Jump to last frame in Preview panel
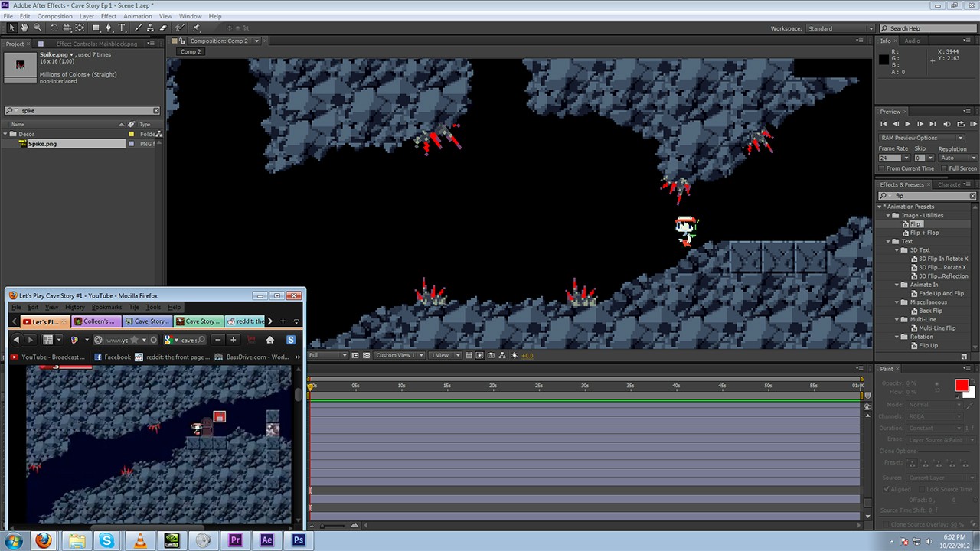Screen dimensions: 980x551 pyautogui.click(x=933, y=124)
